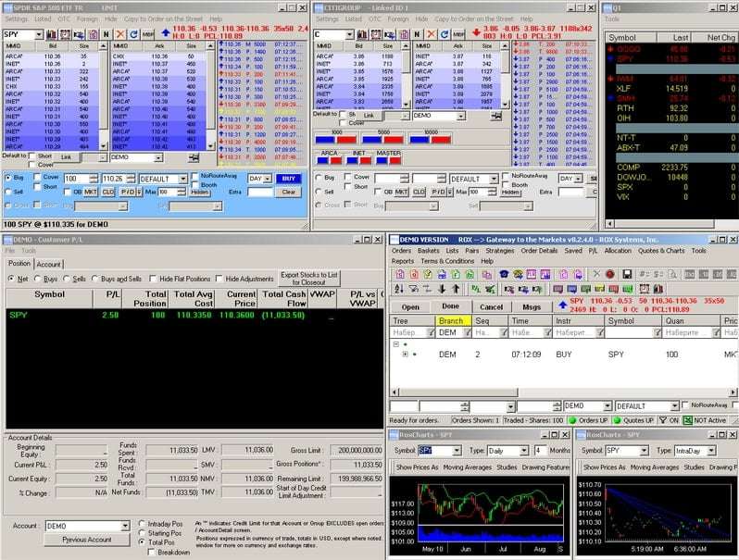739x560 pixels.
Task: Click the sort A-Z icon in ROX second toolbar
Action: (x=399, y=289)
